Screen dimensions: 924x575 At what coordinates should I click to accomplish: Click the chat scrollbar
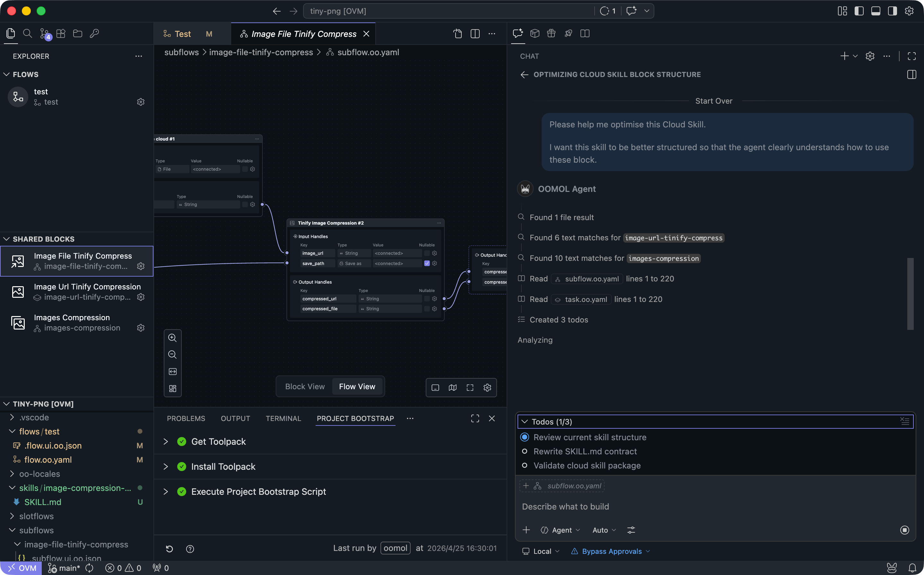tap(910, 294)
